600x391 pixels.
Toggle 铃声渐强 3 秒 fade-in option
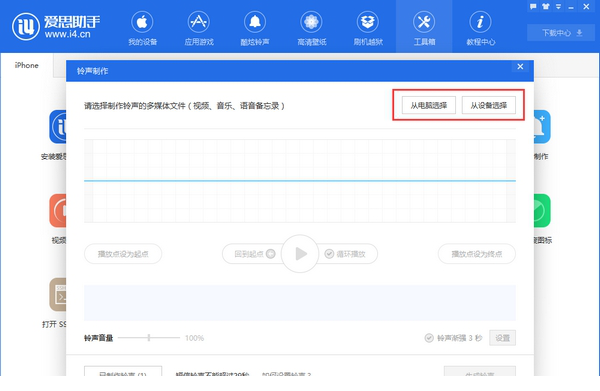[x=453, y=338]
